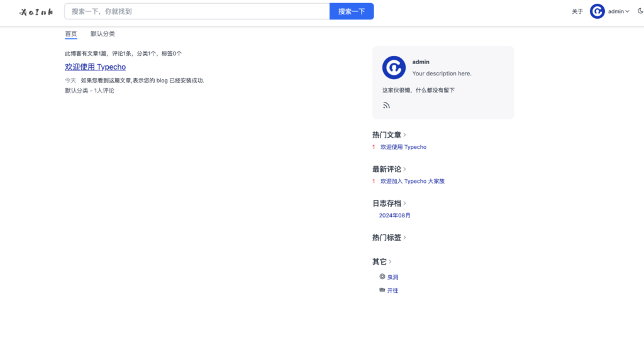Expand the 热门标签 section chevron
Viewport: 644px width, 340px height.
pos(404,238)
